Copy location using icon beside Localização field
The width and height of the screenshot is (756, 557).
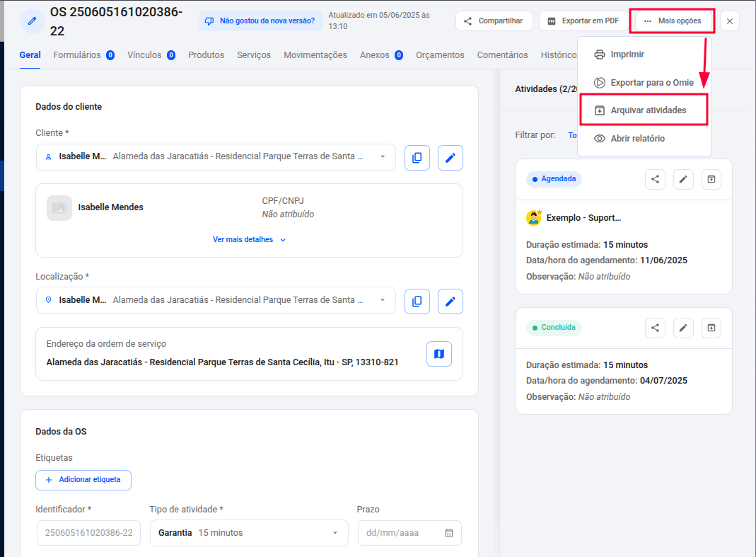click(x=417, y=301)
